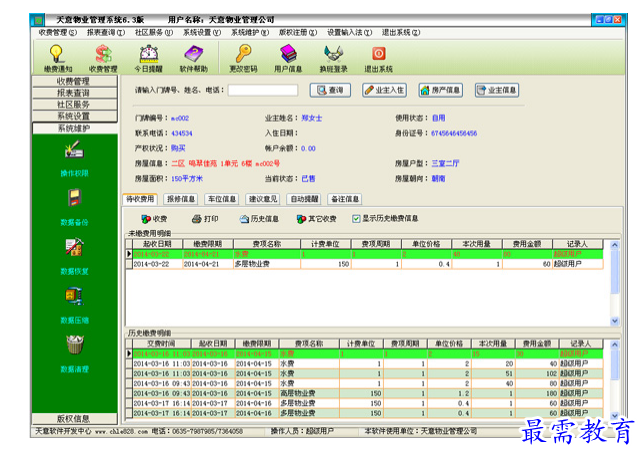The height and width of the screenshot is (463, 643).
Task: Open 设置输入法(Y) menu
Action: [x=349, y=32]
